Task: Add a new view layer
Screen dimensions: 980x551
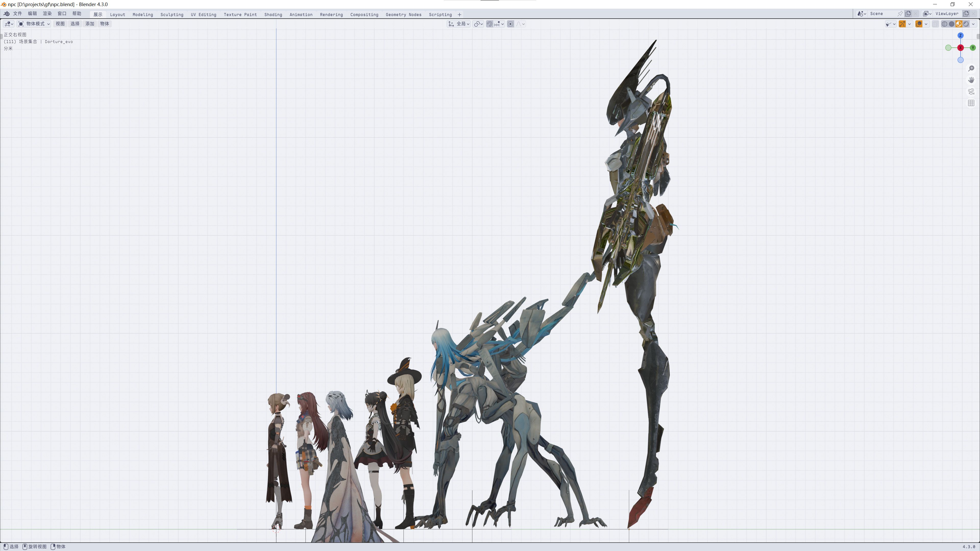Action: pos(966,14)
